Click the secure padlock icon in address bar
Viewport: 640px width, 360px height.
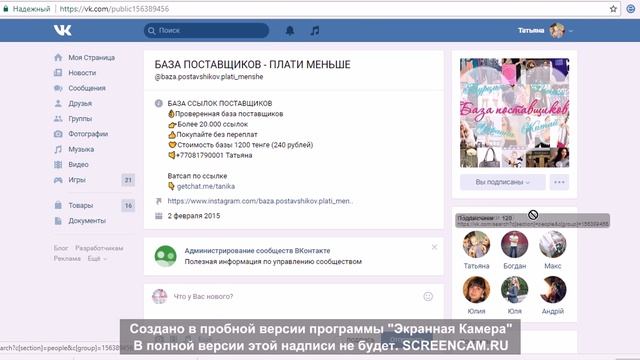(x=6, y=9)
